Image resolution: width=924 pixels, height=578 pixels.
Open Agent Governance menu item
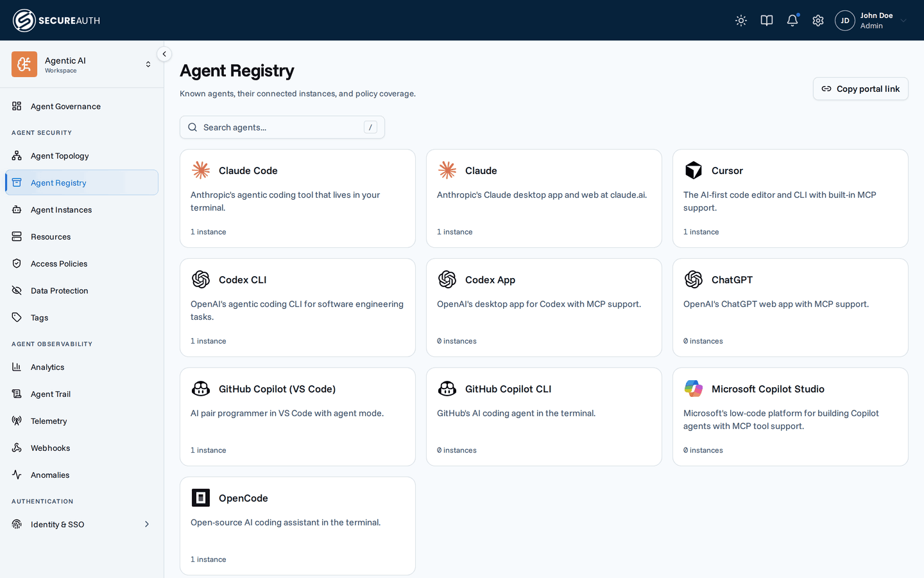pyautogui.click(x=81, y=106)
